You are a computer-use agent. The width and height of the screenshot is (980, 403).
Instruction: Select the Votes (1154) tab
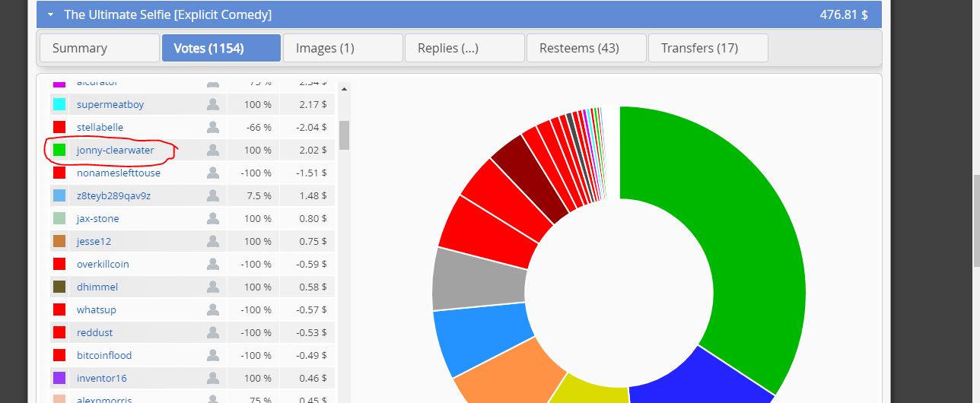(221, 48)
